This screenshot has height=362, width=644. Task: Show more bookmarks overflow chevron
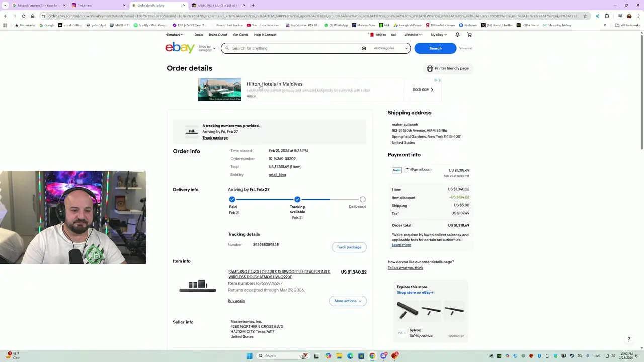605,25
